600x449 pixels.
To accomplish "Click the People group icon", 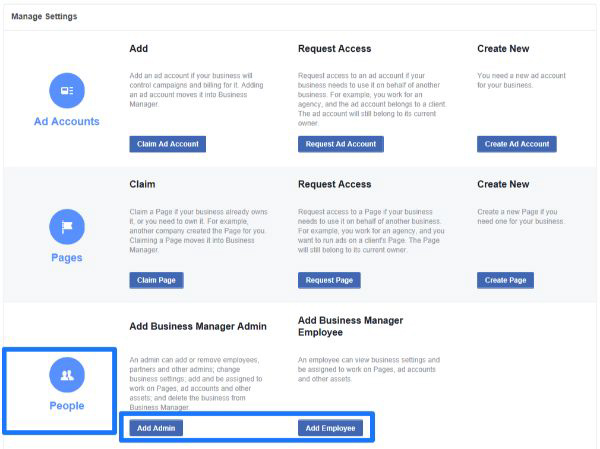I will click(x=67, y=375).
